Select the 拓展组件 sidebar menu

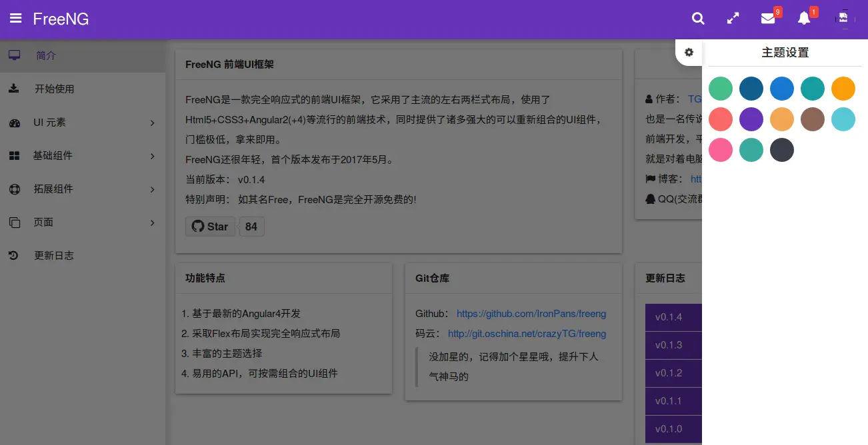tap(83, 189)
